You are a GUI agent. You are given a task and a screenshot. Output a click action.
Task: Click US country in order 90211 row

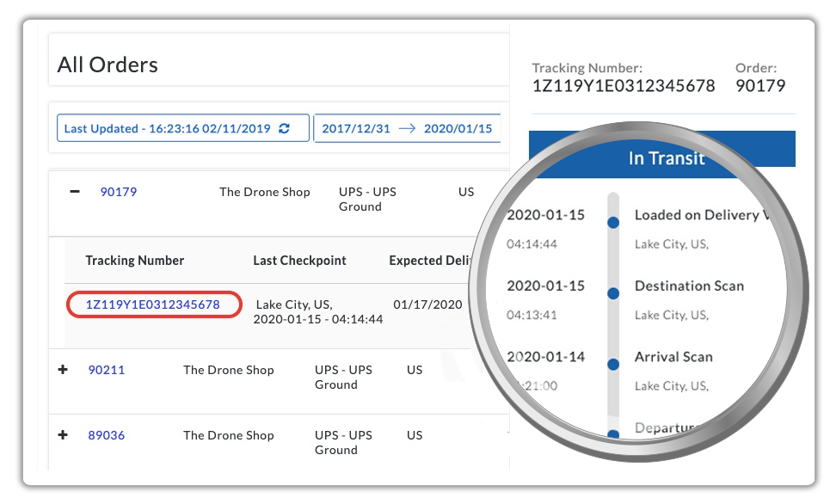pyautogui.click(x=415, y=370)
